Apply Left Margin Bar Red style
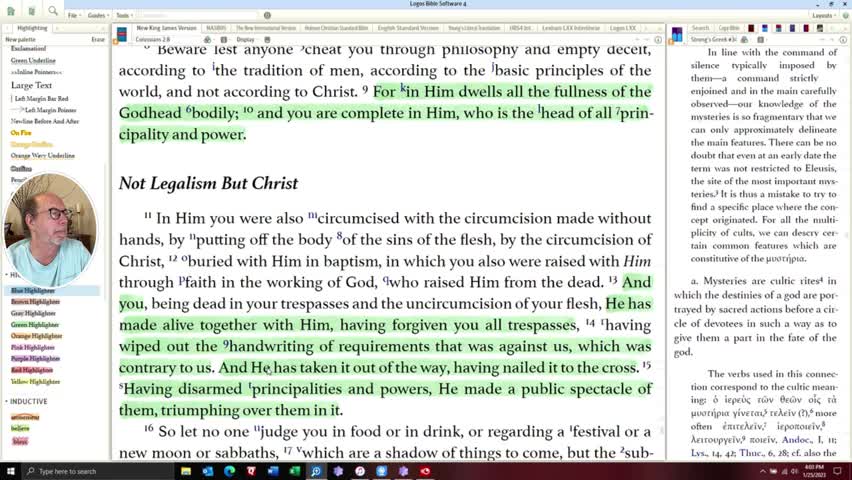The height and width of the screenshot is (480, 852). coord(40,99)
